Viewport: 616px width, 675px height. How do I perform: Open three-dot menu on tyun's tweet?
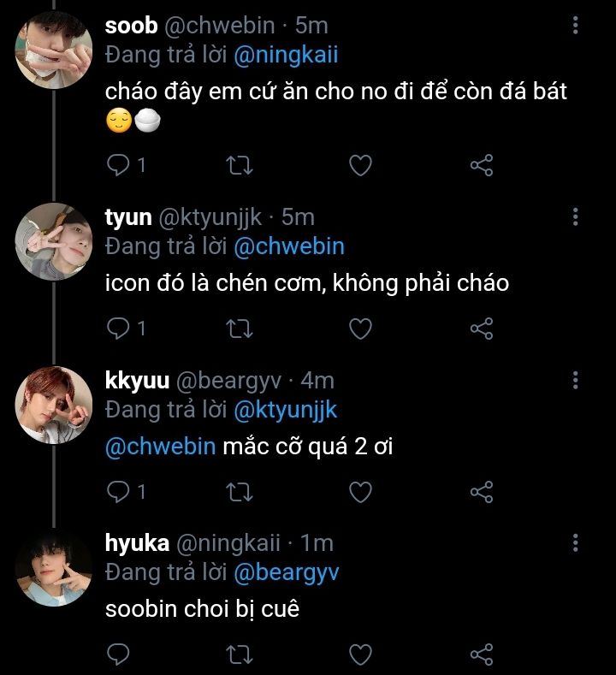(575, 216)
